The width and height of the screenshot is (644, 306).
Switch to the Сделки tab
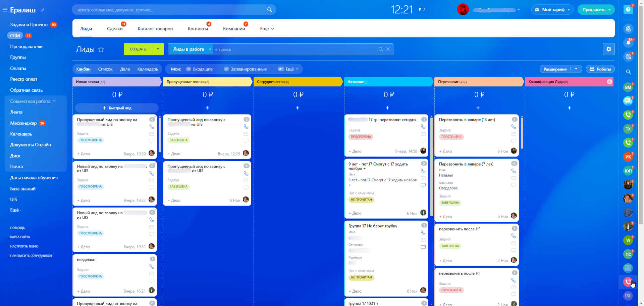click(x=115, y=29)
